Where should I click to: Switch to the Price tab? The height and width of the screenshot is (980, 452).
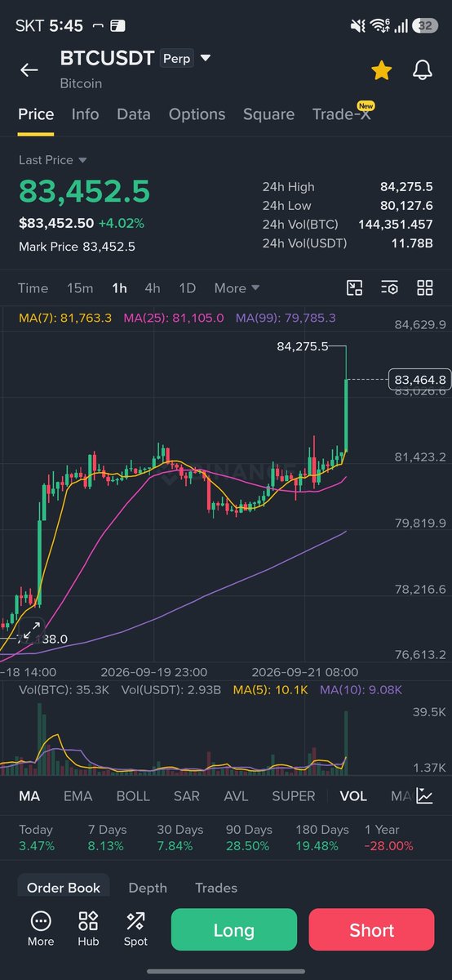36,114
